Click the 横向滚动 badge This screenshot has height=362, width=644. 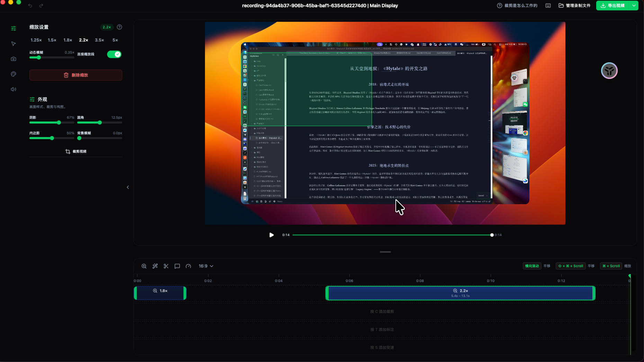532,266
